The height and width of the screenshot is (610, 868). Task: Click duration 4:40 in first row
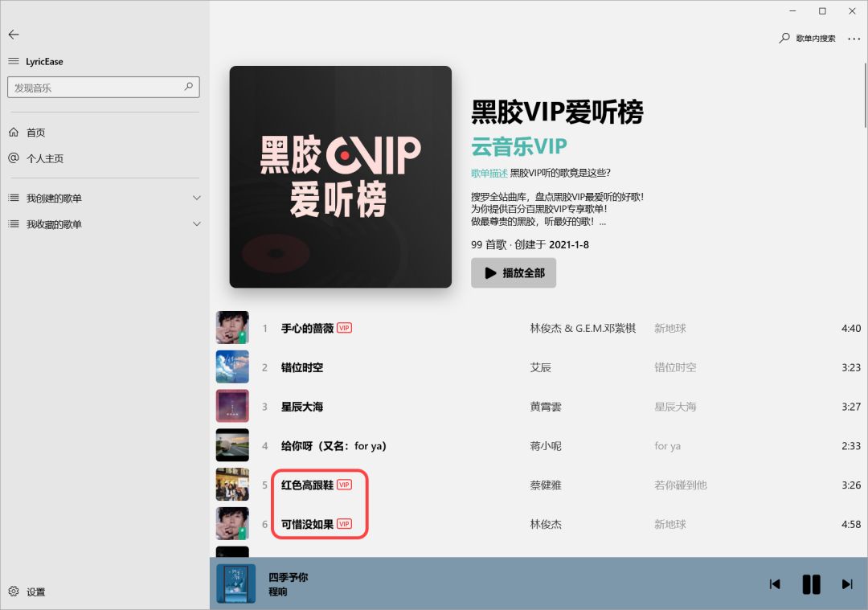point(851,329)
